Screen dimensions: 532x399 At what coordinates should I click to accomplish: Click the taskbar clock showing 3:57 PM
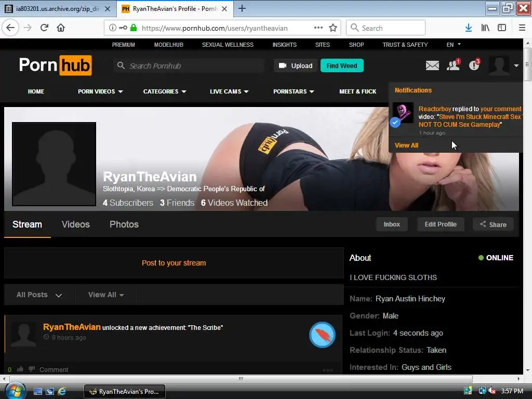point(512,391)
